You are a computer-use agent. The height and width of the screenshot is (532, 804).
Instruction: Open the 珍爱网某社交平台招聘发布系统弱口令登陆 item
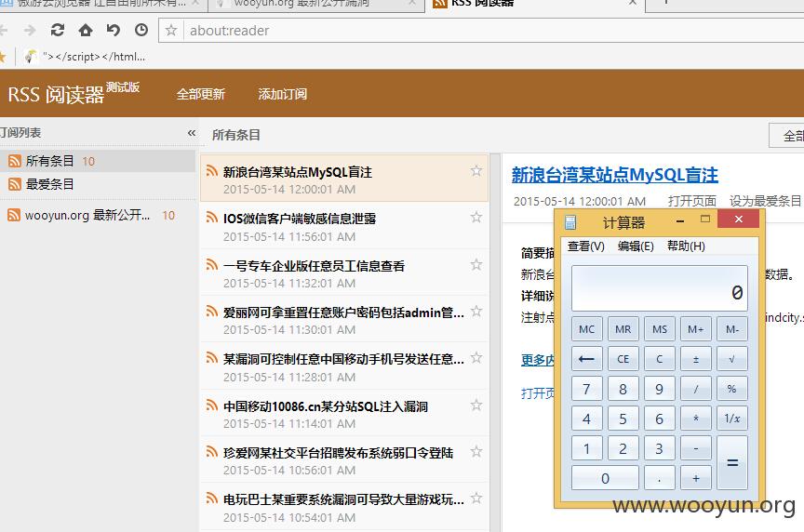tap(344, 460)
